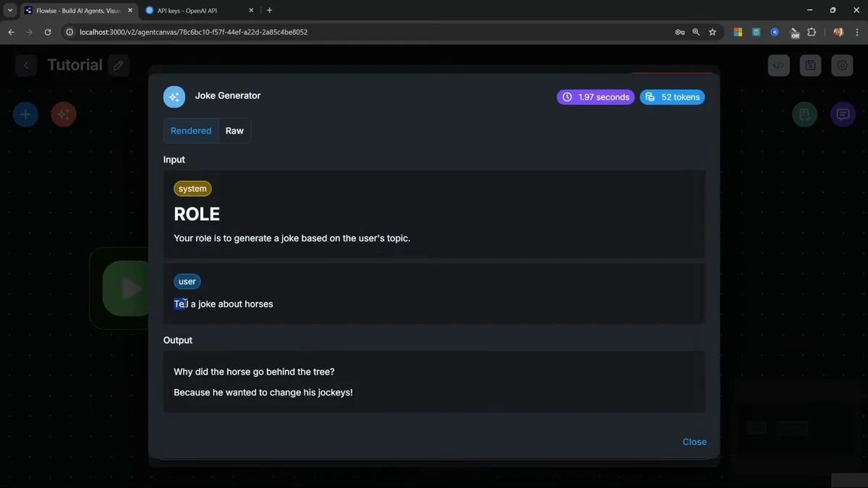Click the 1.97 seconds duration badge
The image size is (868, 488).
pyautogui.click(x=595, y=97)
